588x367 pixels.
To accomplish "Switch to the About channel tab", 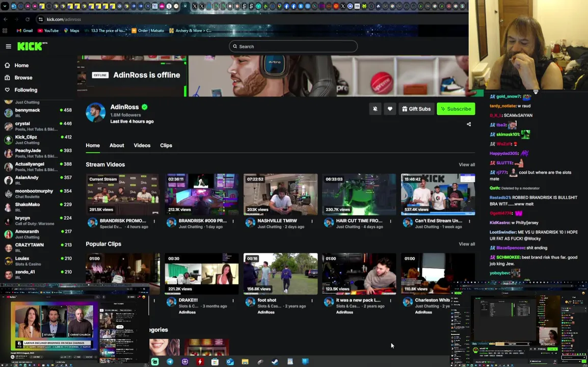I will (117, 146).
